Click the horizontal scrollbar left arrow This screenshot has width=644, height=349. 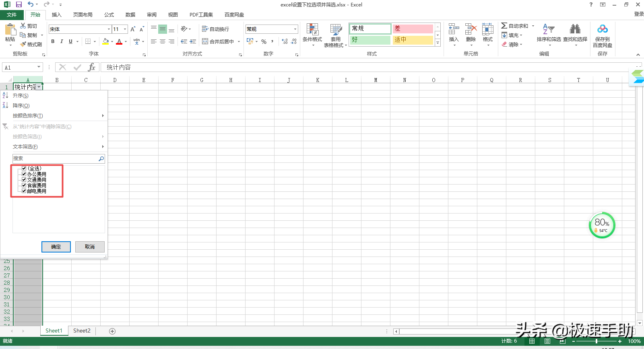point(396,331)
